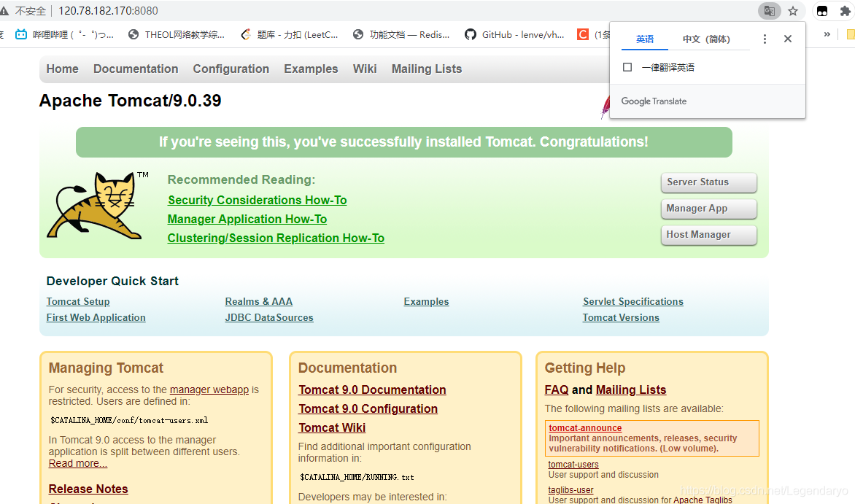Open the tomcat-users mailing list link
Image resolution: width=855 pixels, height=504 pixels.
[x=573, y=465]
